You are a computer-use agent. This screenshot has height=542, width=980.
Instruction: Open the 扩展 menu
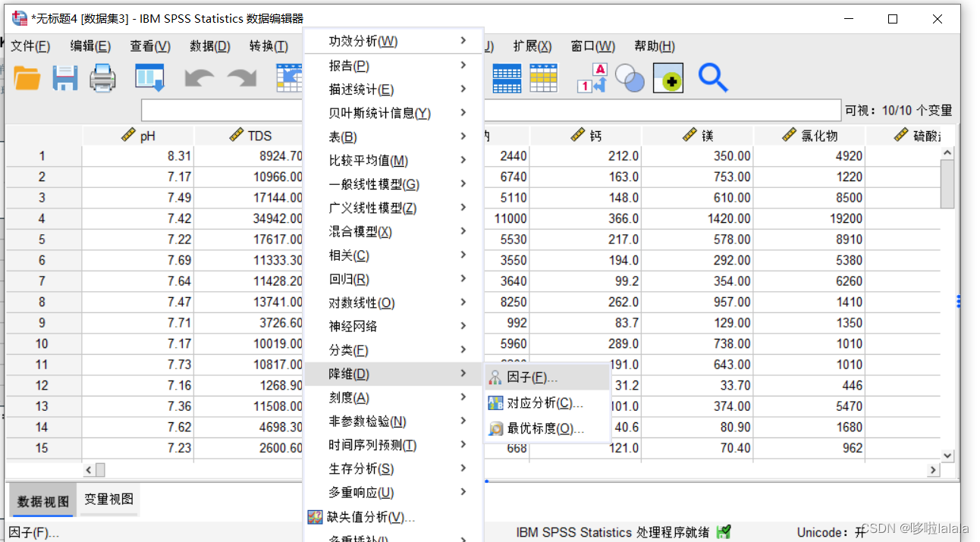[532, 46]
